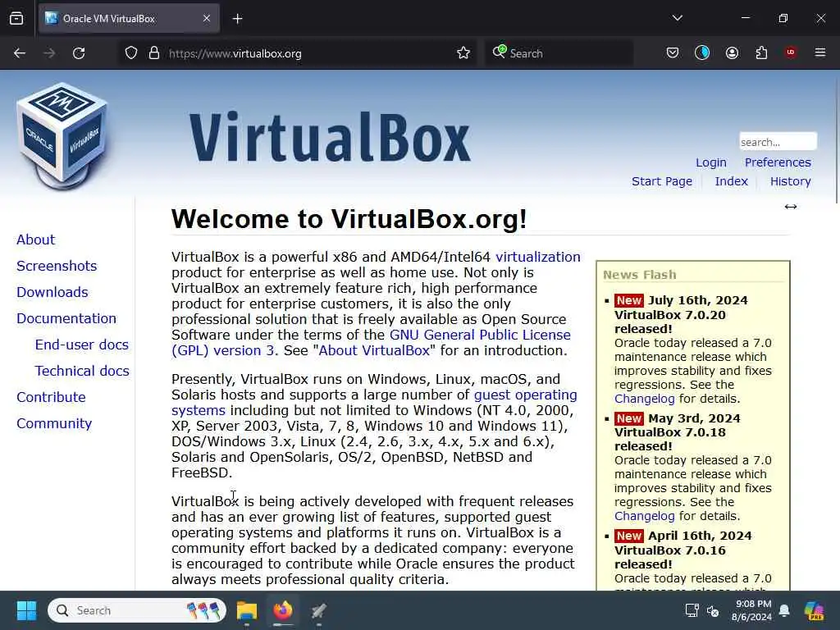Image resolution: width=840 pixels, height=630 pixels.
Task: Select the Oracle VM VirtualBox tab
Action: click(x=129, y=19)
